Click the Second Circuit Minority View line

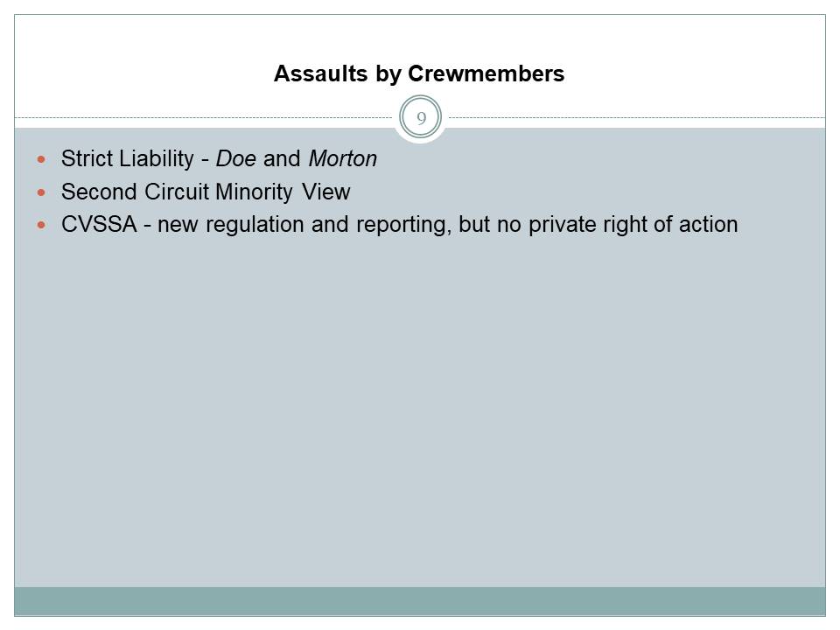(x=205, y=192)
